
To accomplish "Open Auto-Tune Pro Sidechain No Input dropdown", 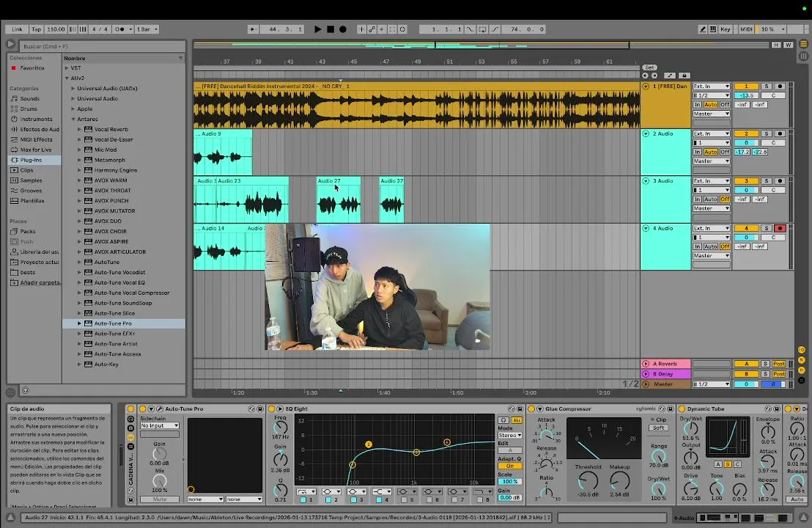I will tap(160, 425).
